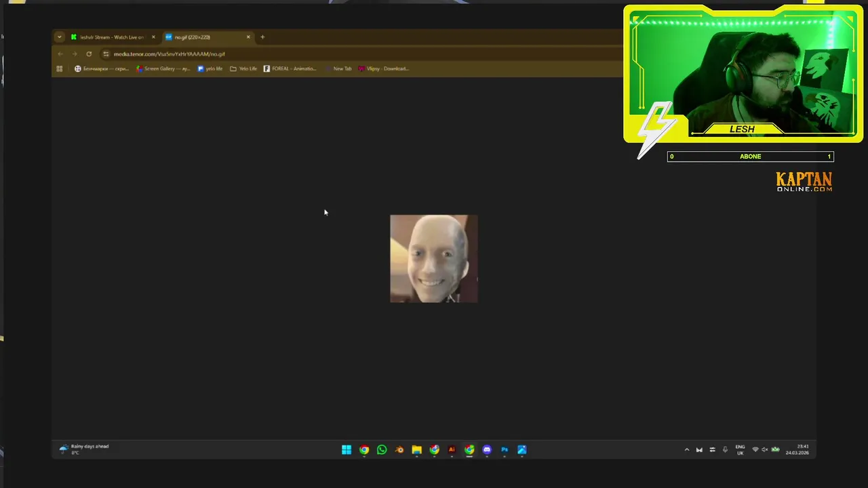
Task: Switch to the active Chrome window in taskbar
Action: 469,449
